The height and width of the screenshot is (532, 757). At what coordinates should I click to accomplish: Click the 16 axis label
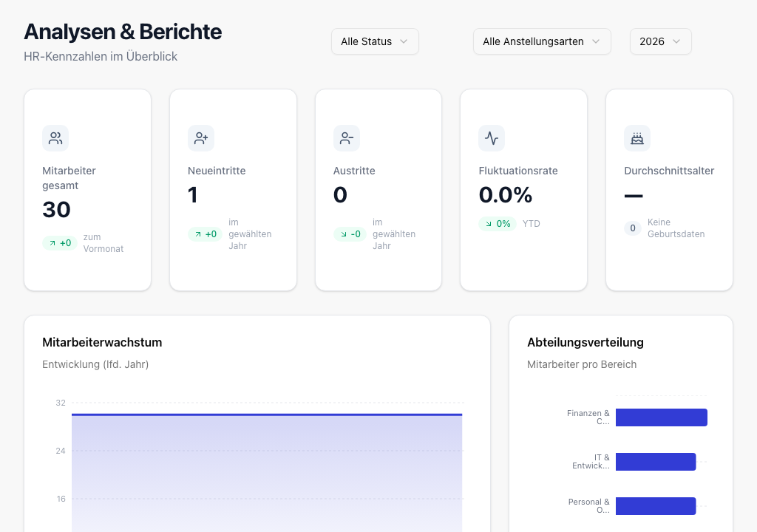point(61,499)
